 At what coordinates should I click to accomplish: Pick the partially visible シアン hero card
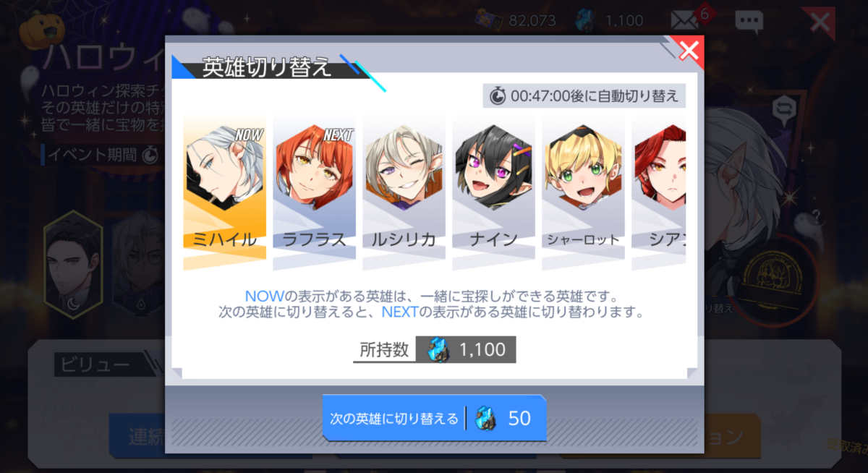pyautogui.click(x=659, y=191)
